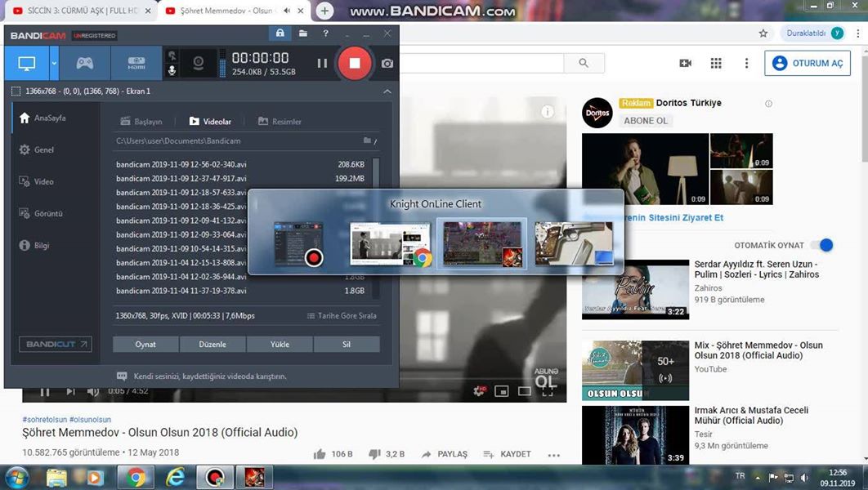The height and width of the screenshot is (490, 868).
Task: Toggle OTOMATİK OYNAT autoplay switch
Action: pyautogui.click(x=822, y=245)
